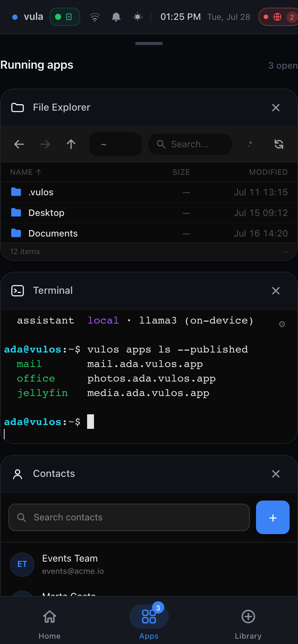The image size is (298, 644).
Task: Close the File Explorer app card
Action: (276, 108)
